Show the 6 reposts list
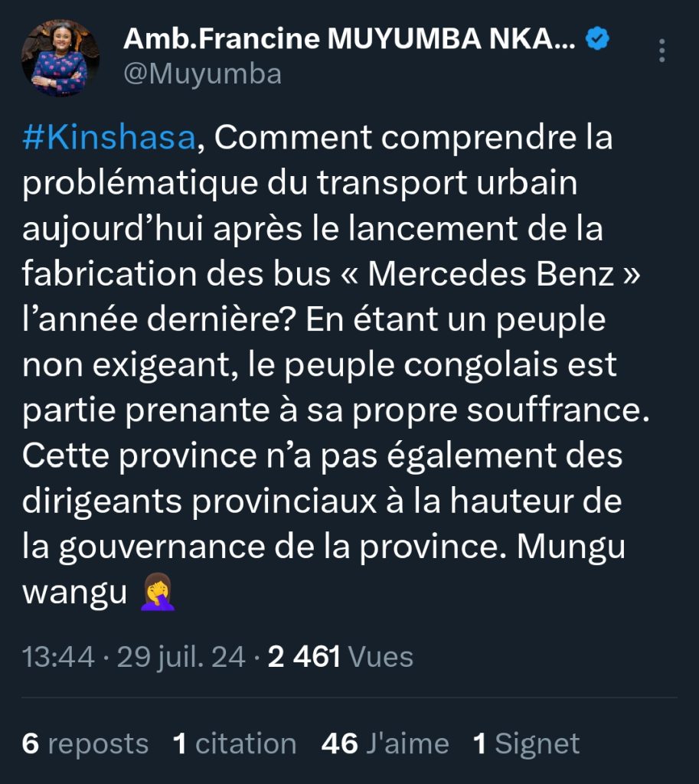Screen dimensions: 699x784 coord(85,743)
